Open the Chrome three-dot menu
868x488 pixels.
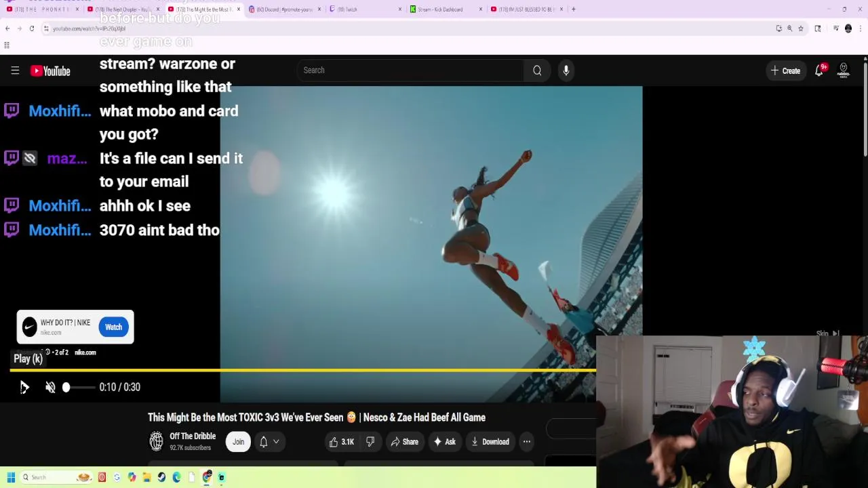click(x=861, y=28)
